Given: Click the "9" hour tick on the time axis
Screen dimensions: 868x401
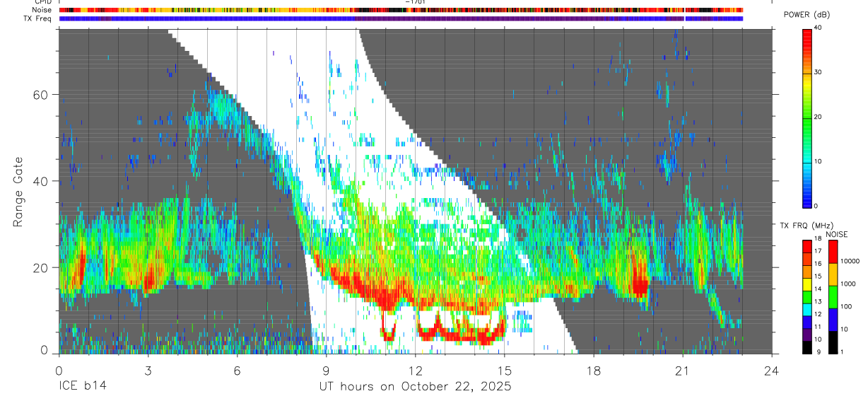Looking at the screenshot, I should tap(326, 370).
